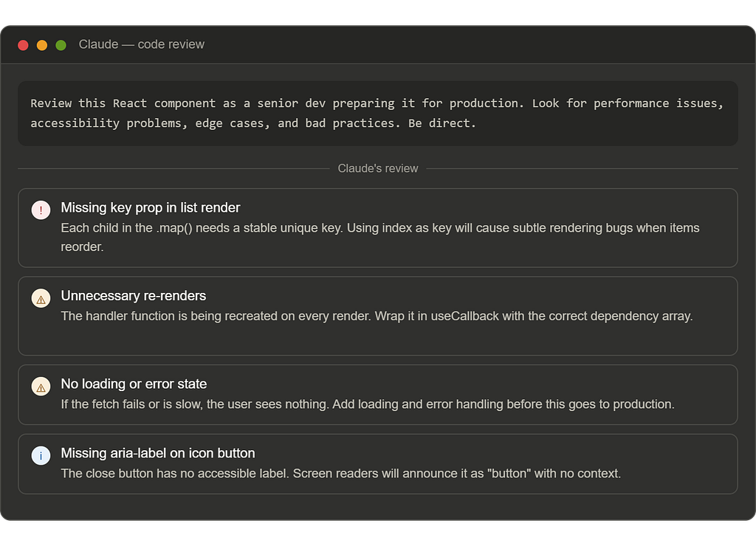Click the orange minimize window dot
756x546 pixels.
[42, 45]
